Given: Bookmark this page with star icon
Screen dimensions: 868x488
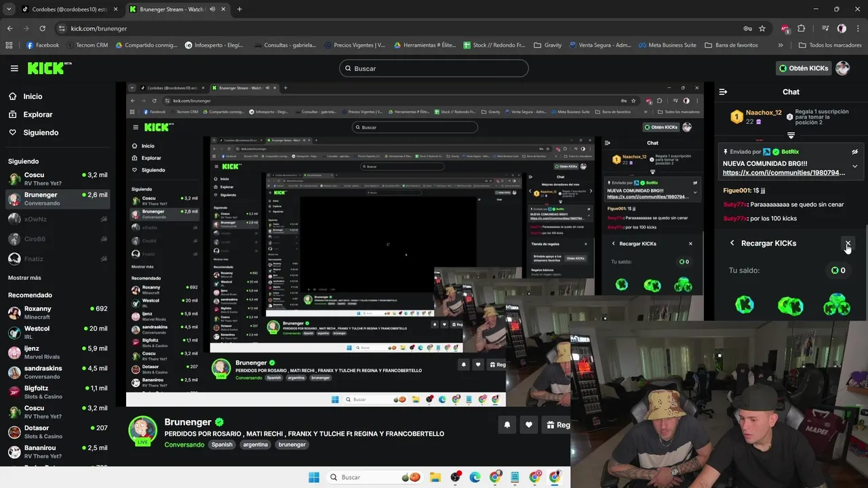Looking at the screenshot, I should coord(762,28).
